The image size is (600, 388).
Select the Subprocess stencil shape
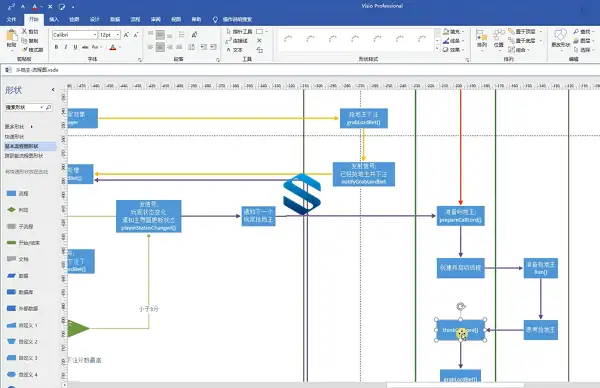(20, 227)
